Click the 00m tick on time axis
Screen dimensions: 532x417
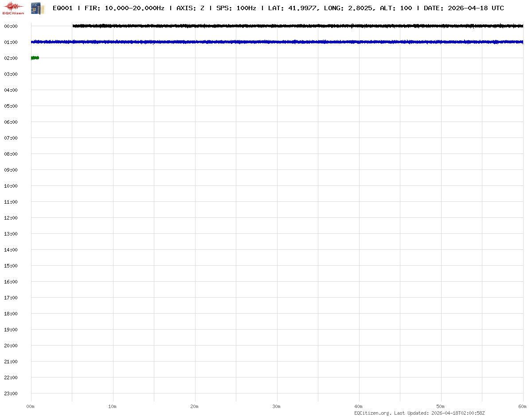pos(31,406)
